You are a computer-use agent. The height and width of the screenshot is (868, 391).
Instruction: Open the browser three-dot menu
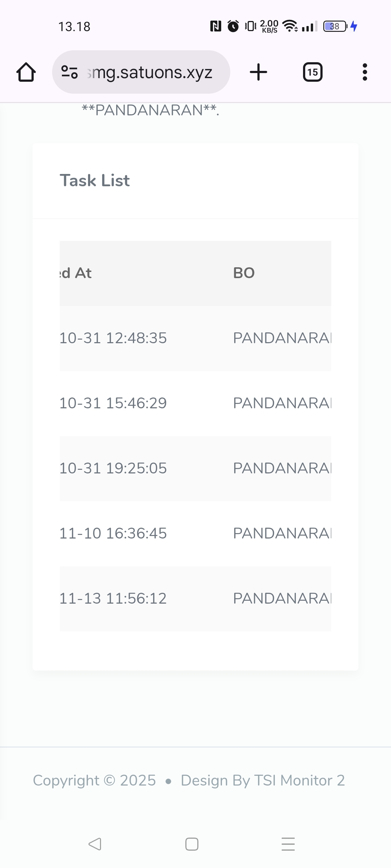(x=365, y=72)
